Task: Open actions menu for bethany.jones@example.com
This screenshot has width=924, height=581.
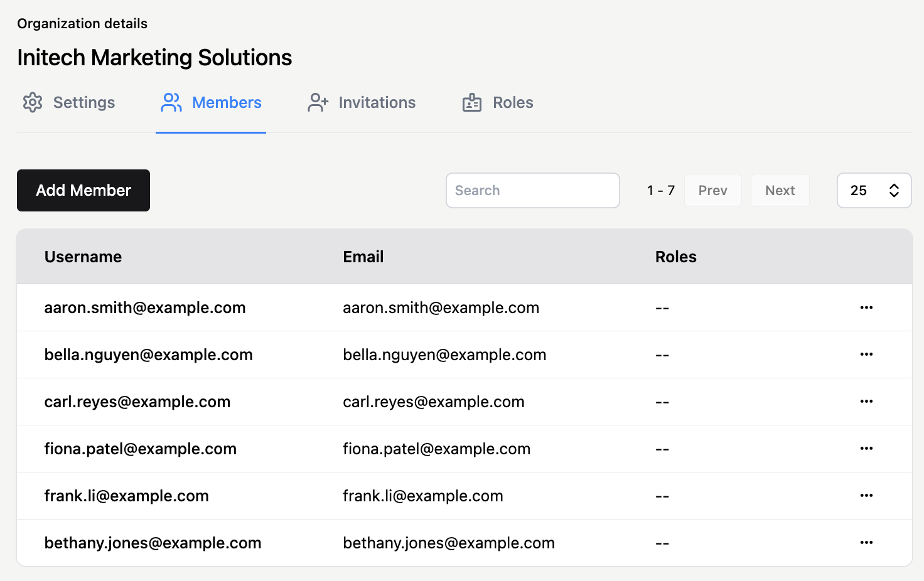Action: [x=866, y=543]
